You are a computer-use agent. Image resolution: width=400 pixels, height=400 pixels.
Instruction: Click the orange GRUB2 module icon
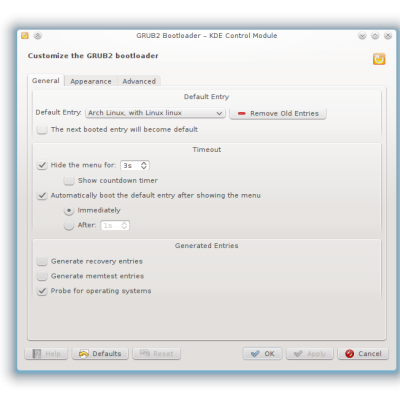tap(379, 59)
